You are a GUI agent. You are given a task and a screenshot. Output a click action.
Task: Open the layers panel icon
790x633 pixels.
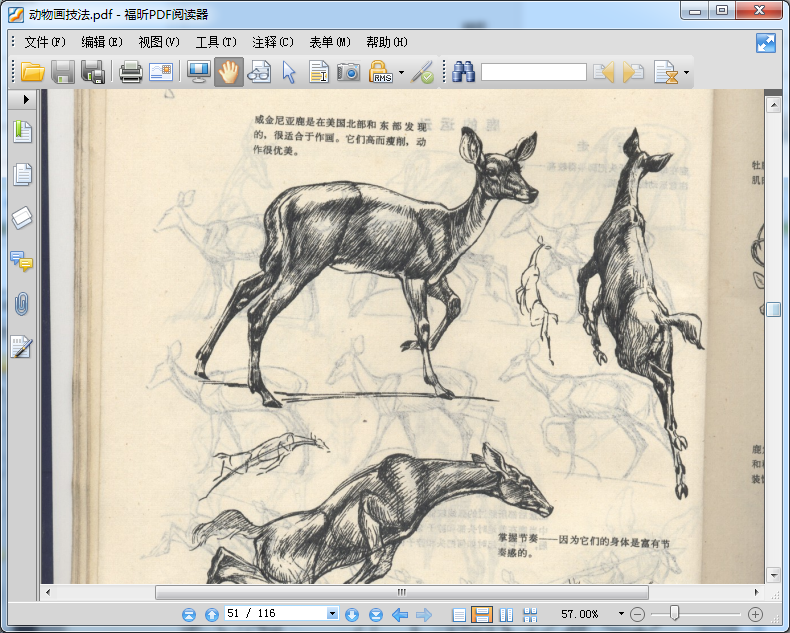[22, 217]
